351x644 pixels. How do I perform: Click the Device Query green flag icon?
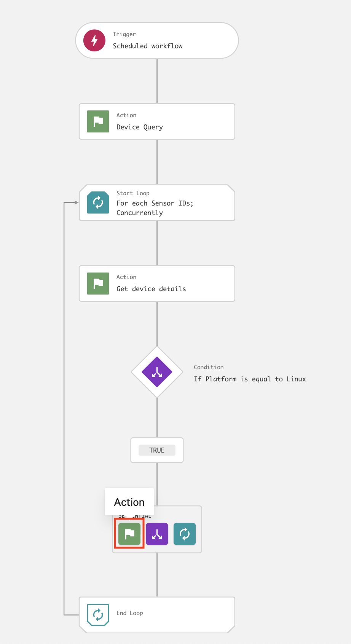[x=98, y=121]
